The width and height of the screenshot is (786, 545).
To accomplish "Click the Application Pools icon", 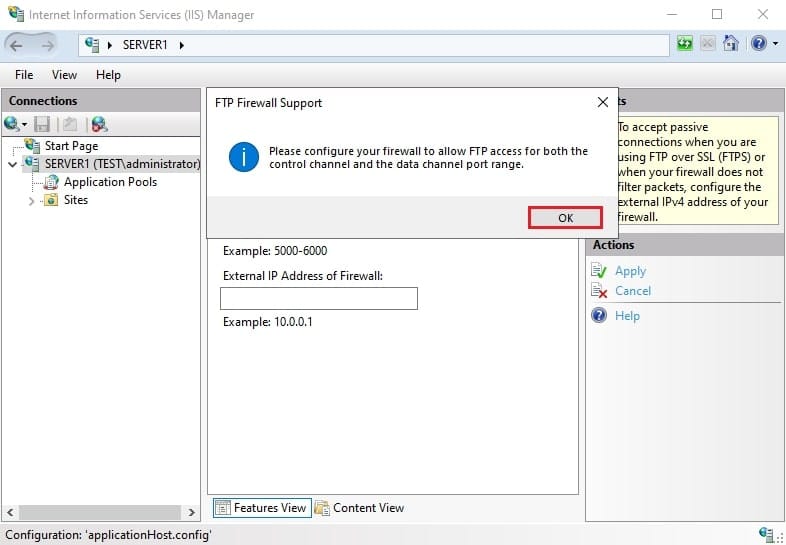I will click(51, 183).
